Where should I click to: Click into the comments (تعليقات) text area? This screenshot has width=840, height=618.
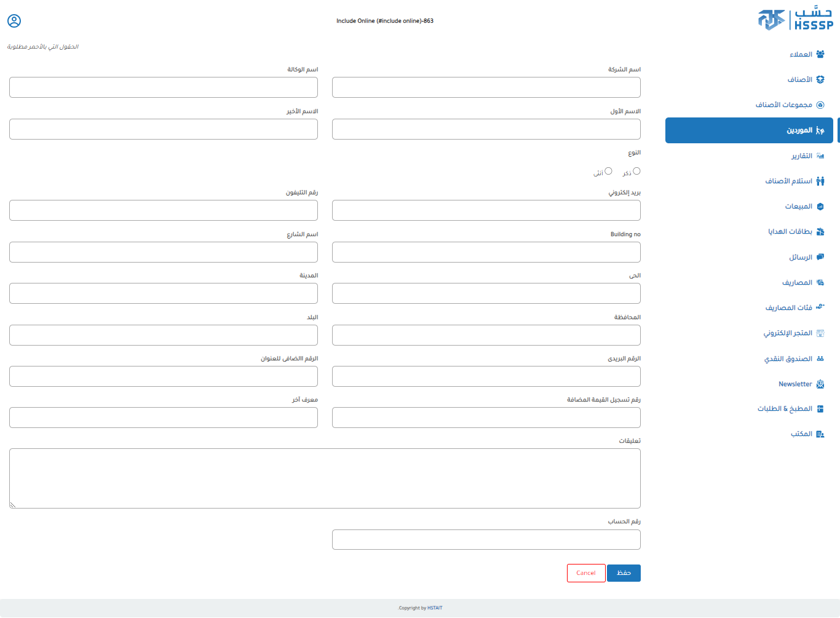tap(325, 478)
